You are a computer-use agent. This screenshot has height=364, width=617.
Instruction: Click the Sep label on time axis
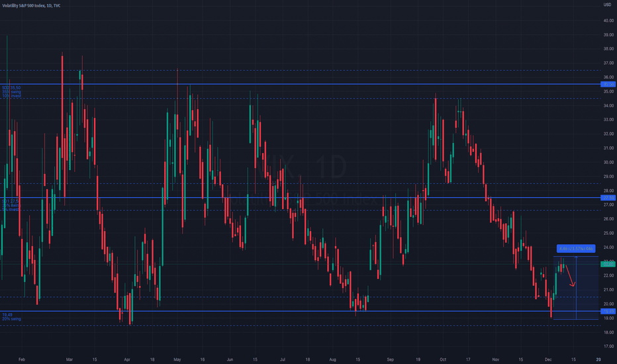390,359
